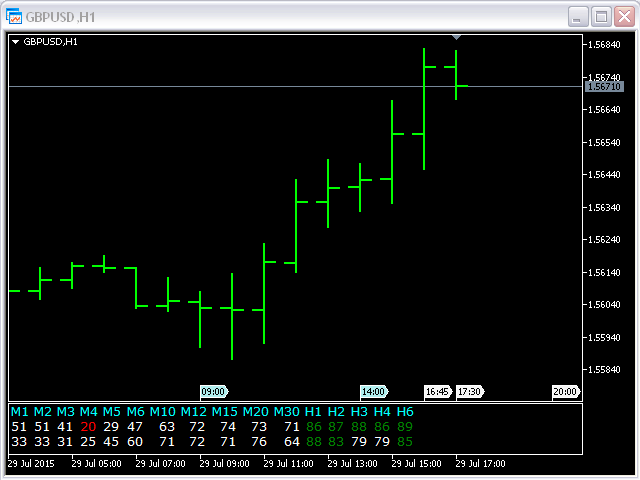This screenshot has width=640, height=480.
Task: Click the M2 timeframe label
Action: pyautogui.click(x=42, y=411)
